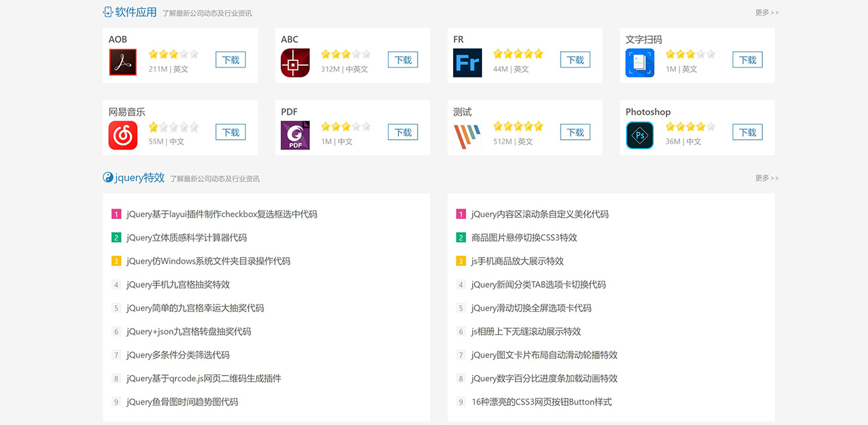Screen dimensions: 868x425
Task: Download the ABC application
Action: [402, 60]
